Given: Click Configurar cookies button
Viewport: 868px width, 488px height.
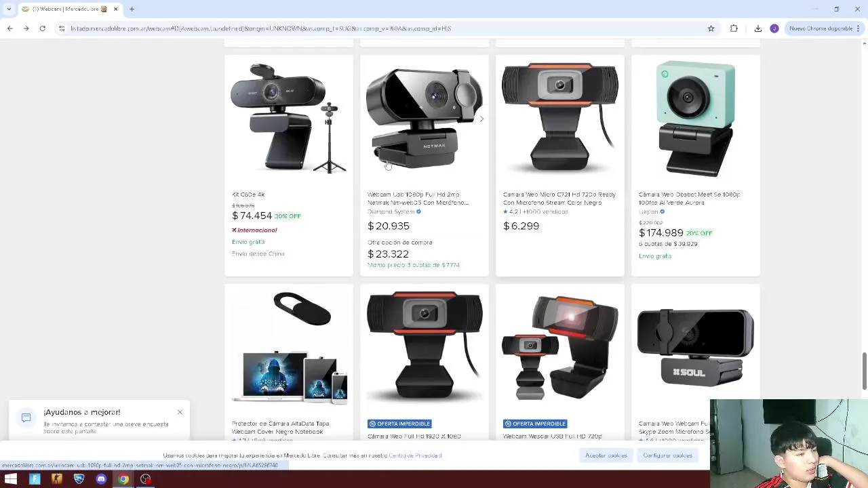Looking at the screenshot, I should pyautogui.click(x=668, y=455).
